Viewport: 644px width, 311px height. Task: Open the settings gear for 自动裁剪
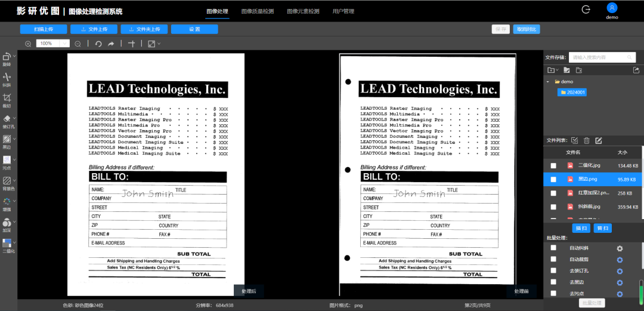tap(620, 260)
